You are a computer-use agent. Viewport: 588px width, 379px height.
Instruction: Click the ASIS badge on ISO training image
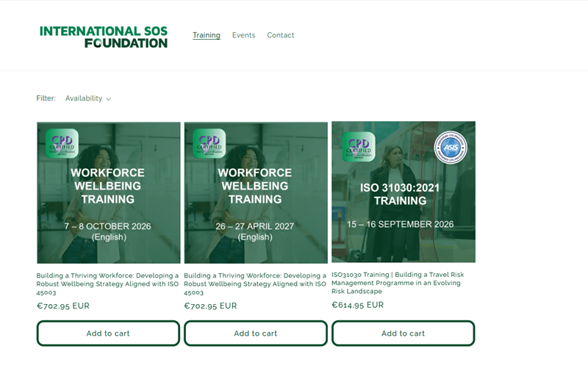coord(451,148)
